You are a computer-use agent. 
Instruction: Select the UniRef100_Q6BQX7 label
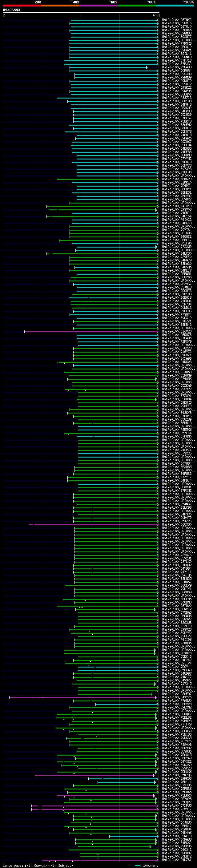click(x=177, y=714)
